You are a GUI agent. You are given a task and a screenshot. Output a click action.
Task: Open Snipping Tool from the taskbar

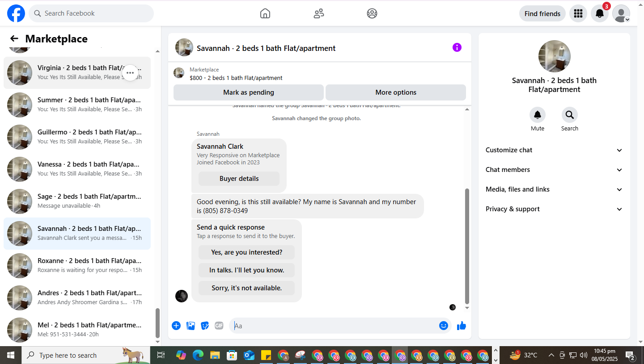(x=300, y=355)
